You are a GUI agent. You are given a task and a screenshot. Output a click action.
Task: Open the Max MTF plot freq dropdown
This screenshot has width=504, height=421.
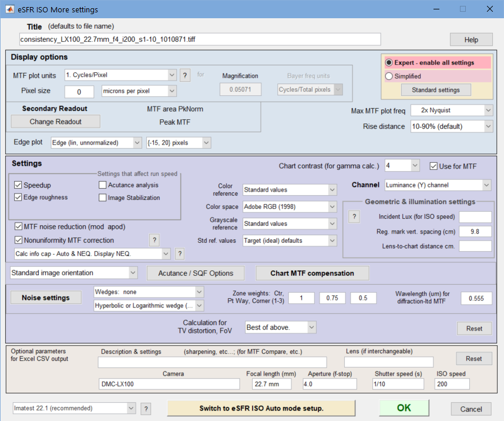pos(452,111)
